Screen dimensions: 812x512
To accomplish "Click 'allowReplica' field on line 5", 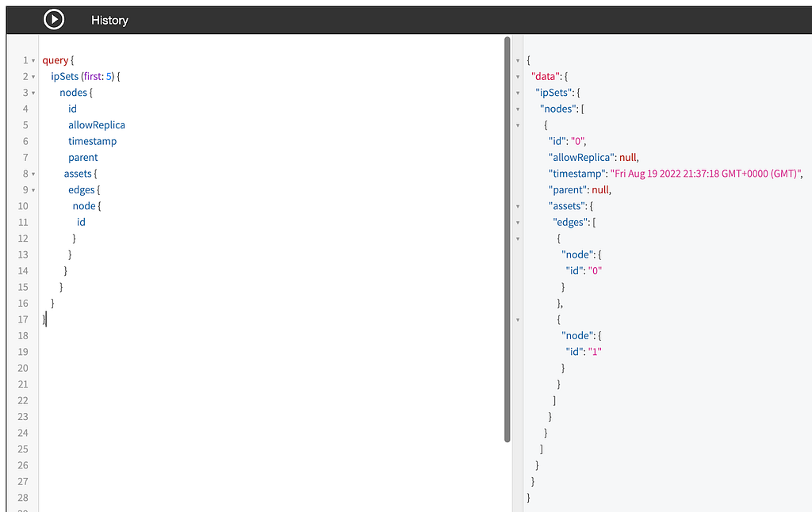I will coord(97,124).
